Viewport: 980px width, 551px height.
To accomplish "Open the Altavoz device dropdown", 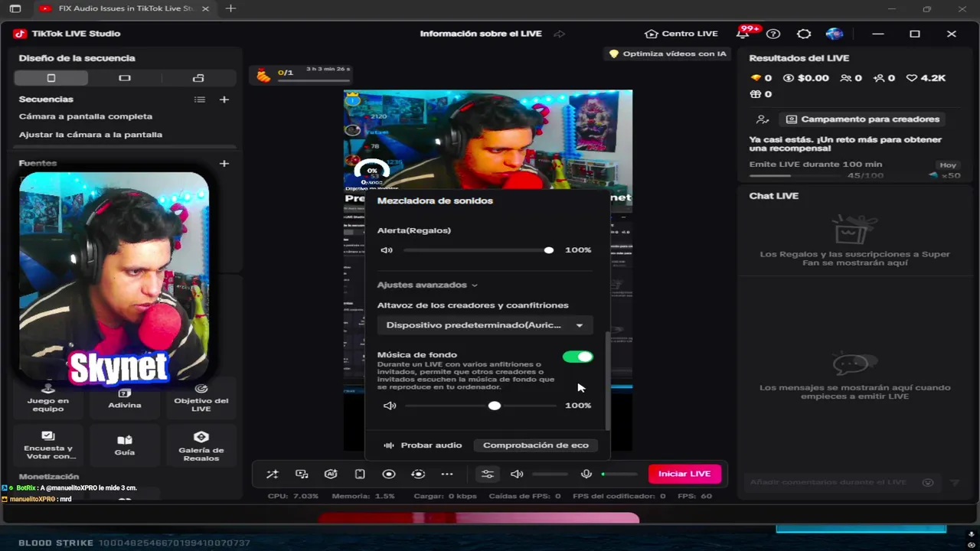I will tap(485, 325).
